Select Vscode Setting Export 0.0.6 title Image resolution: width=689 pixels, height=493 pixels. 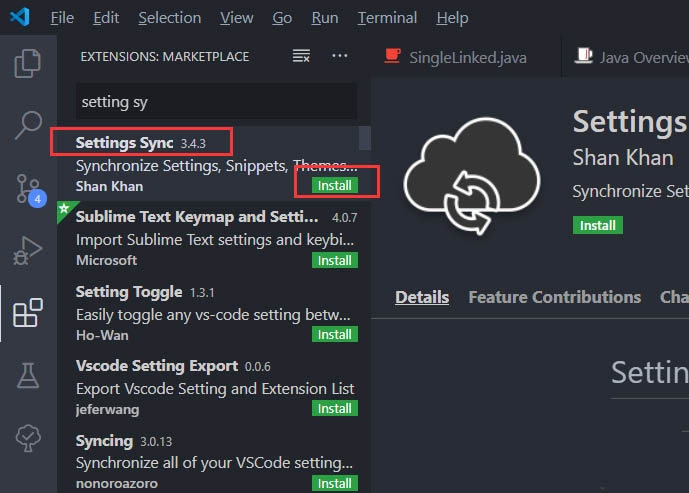(173, 366)
